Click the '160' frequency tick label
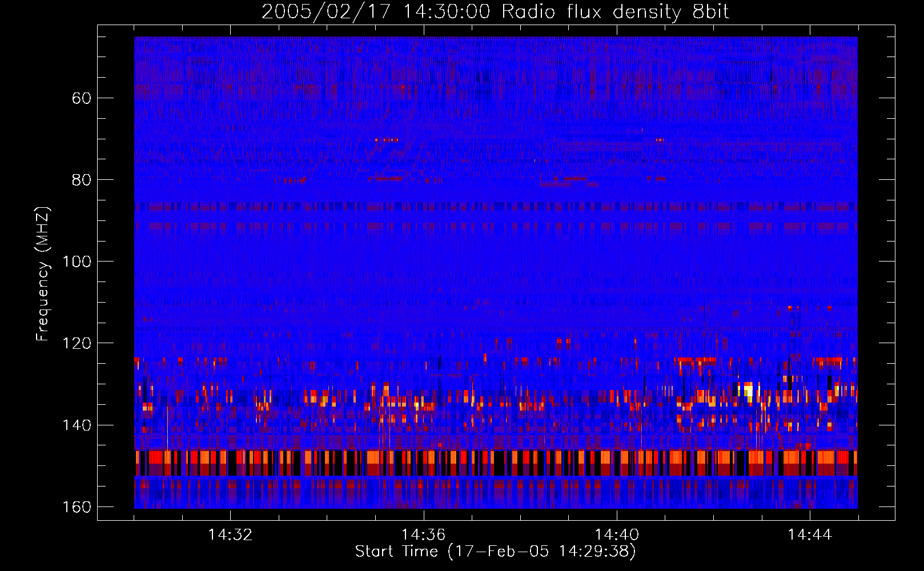This screenshot has height=571, width=924. pos(77,507)
